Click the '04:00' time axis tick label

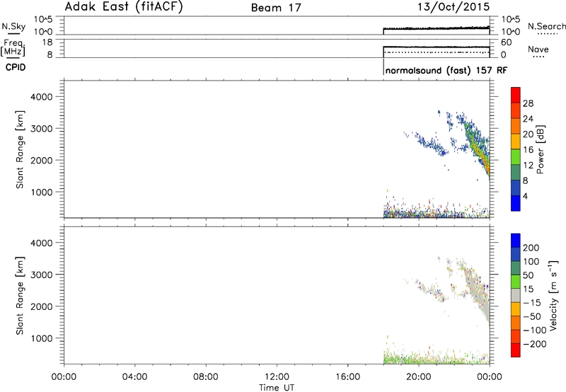coord(135,377)
